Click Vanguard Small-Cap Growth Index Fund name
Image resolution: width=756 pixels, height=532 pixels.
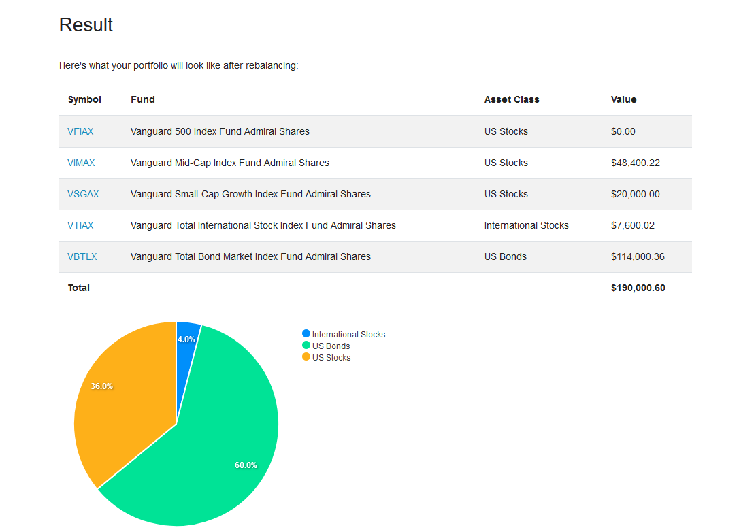250,194
